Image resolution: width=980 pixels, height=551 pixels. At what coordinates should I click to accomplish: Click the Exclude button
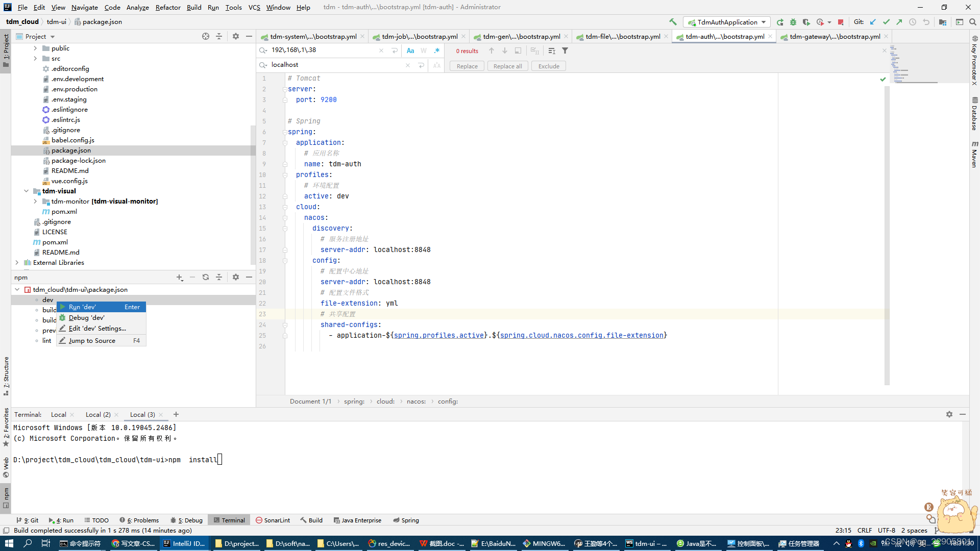point(549,66)
